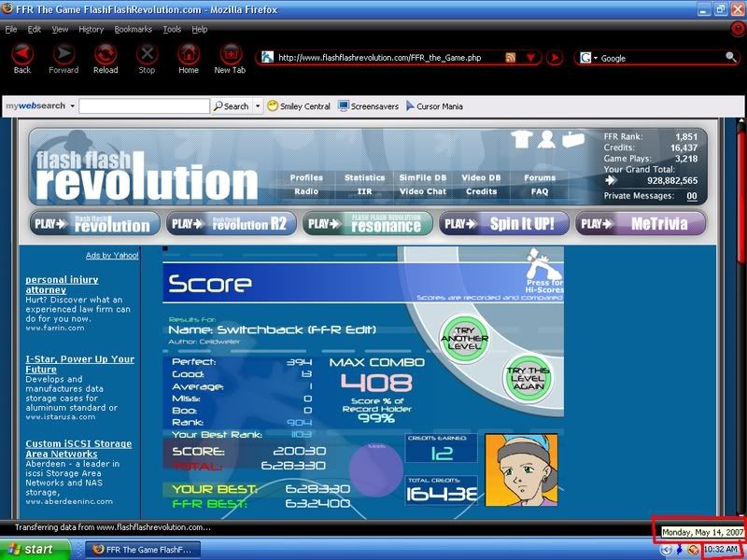
Task: Open the personal injury attorney ad link
Action: pyautogui.click(x=58, y=285)
